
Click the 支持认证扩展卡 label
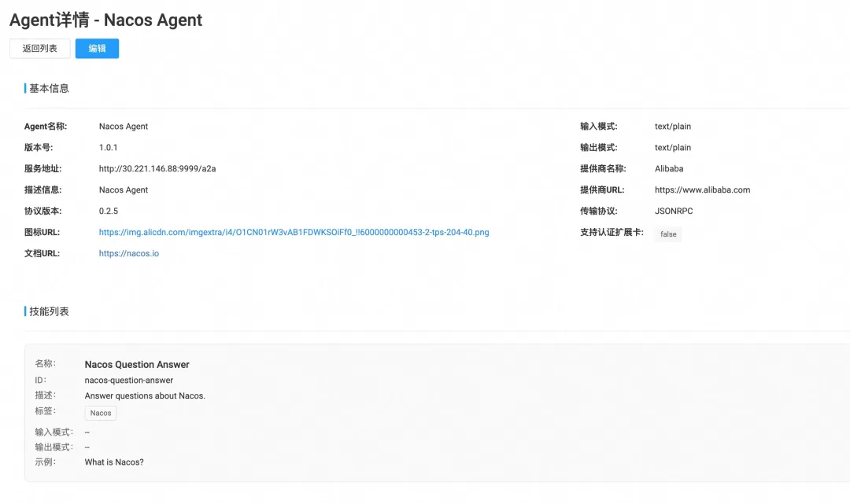point(612,232)
